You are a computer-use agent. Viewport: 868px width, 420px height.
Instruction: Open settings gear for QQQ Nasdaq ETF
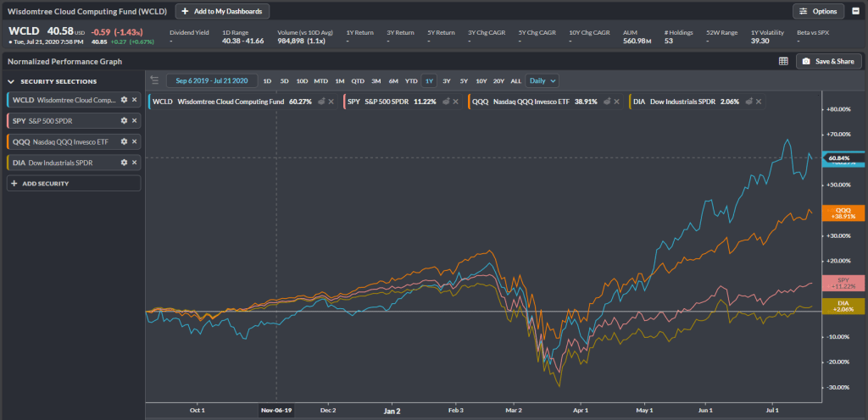point(124,141)
